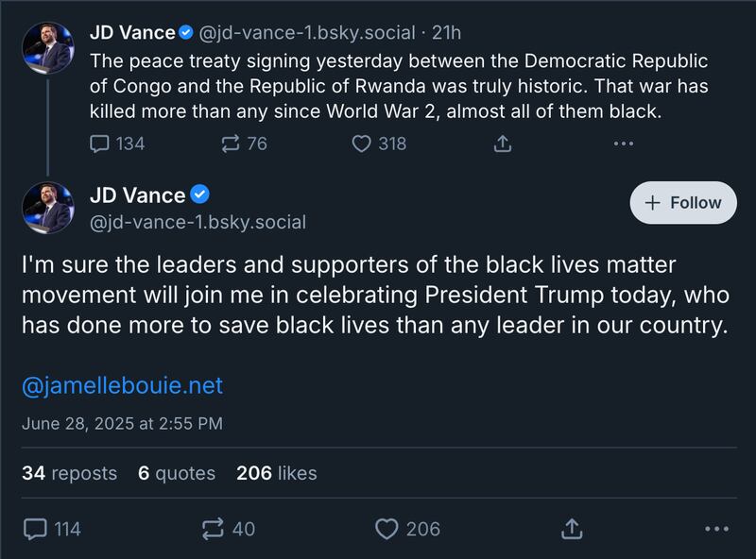View the 6 quotes list
Screen dimensions: 756x559
tap(176, 473)
